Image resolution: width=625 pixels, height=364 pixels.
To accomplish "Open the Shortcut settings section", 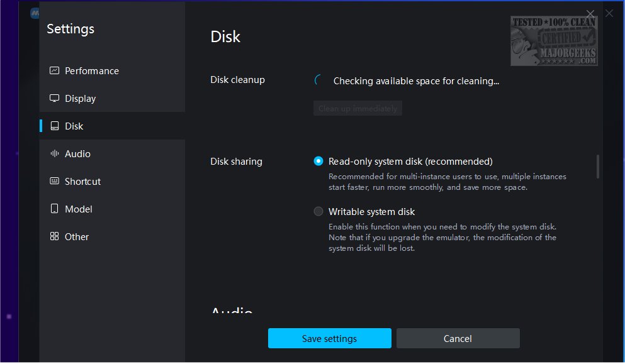I will pos(82,182).
